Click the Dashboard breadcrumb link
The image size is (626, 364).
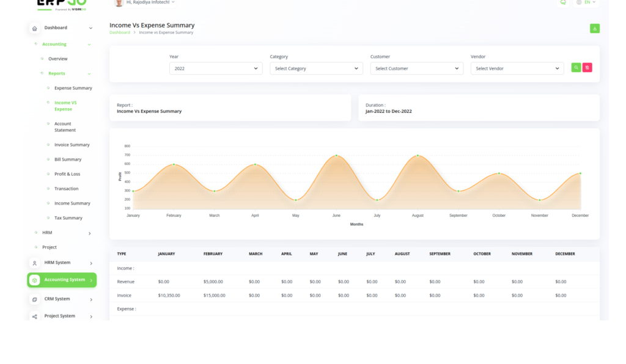[x=119, y=32]
